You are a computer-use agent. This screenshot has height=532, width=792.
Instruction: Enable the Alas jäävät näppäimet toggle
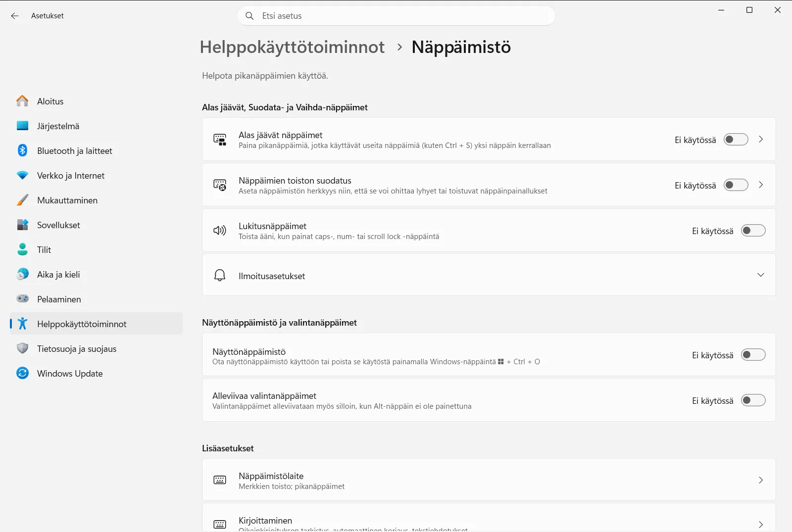[736, 140]
